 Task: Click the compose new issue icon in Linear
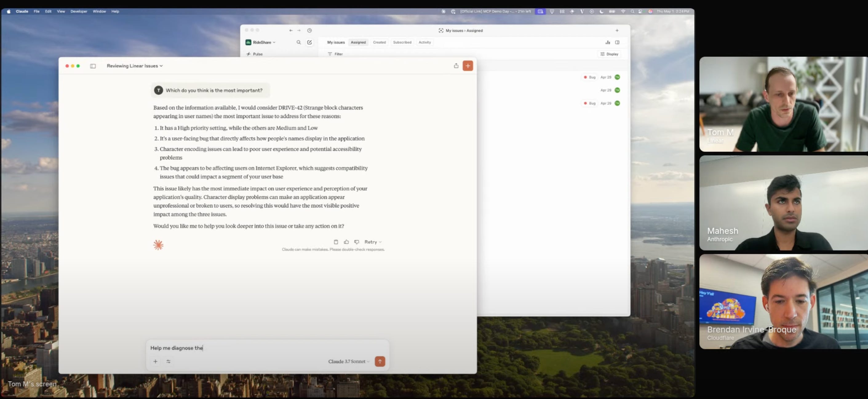tap(309, 42)
